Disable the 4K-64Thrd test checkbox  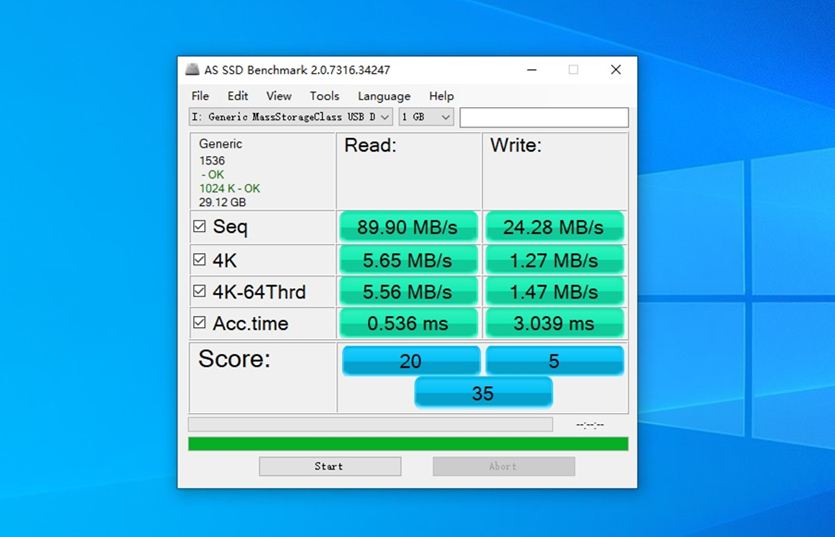pos(200,292)
